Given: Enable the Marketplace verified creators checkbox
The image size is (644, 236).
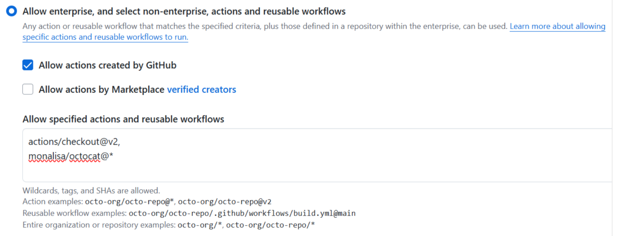Looking at the screenshot, I should (x=28, y=89).
